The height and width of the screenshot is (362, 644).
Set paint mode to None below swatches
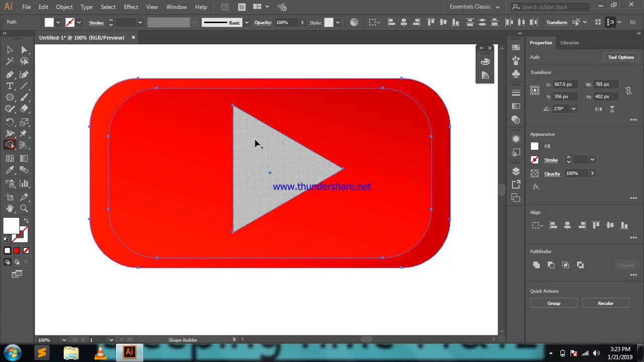tap(26, 250)
